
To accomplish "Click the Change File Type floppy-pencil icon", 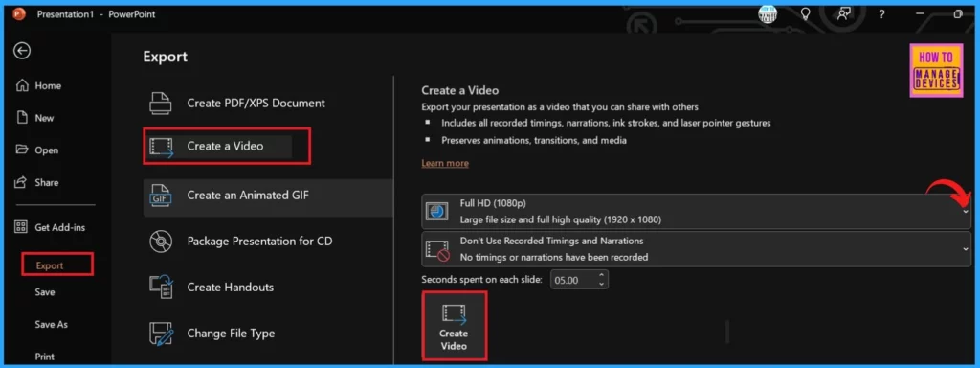I will [161, 334].
